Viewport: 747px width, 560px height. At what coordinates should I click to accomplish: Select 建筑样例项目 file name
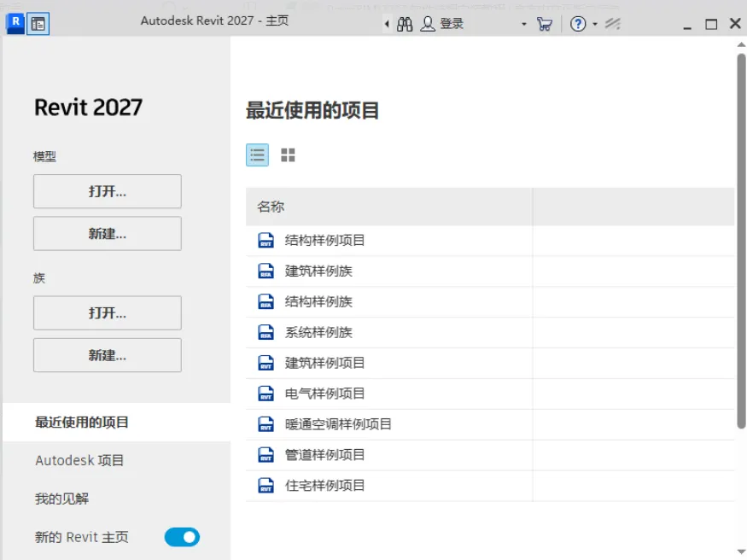click(x=324, y=363)
